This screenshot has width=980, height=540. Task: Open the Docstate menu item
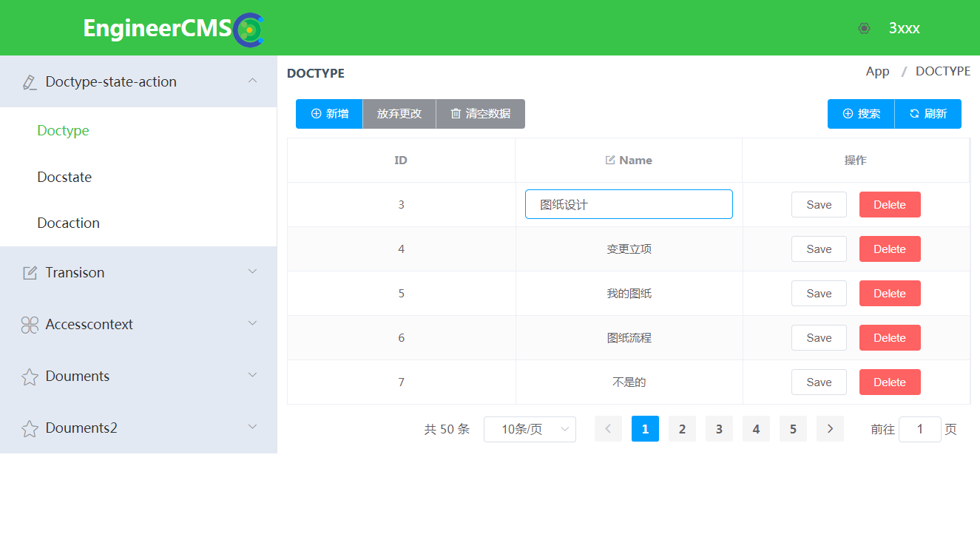[x=64, y=178]
